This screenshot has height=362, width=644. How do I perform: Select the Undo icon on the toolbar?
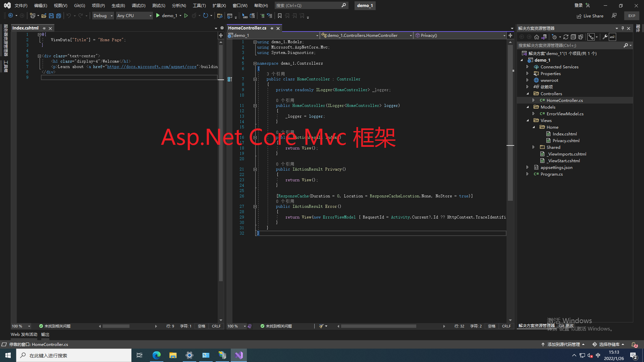[69, 15]
